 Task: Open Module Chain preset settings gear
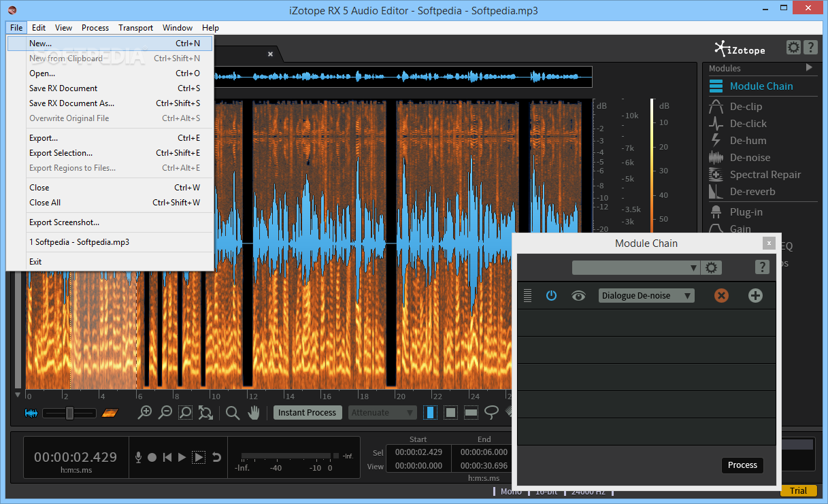(x=712, y=268)
